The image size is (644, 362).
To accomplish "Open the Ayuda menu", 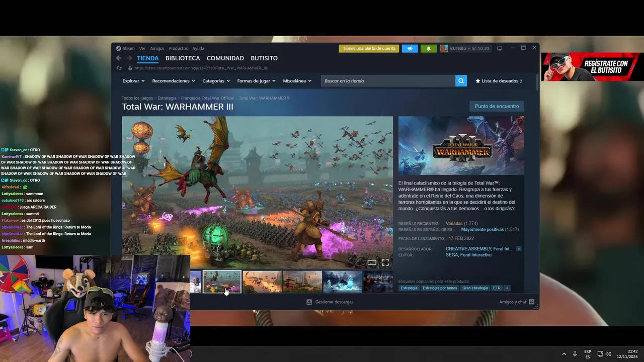I will (198, 49).
